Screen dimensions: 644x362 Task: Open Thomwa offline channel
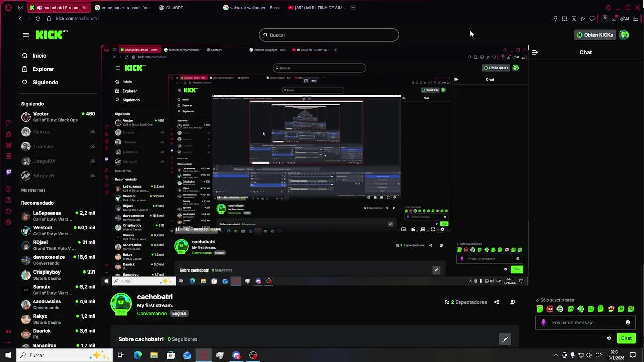58,146
